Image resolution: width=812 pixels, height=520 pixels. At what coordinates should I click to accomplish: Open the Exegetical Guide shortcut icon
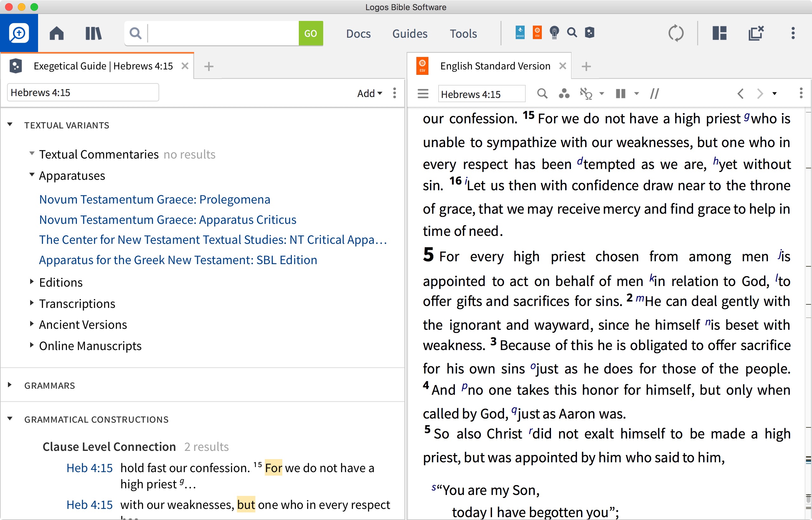point(589,33)
